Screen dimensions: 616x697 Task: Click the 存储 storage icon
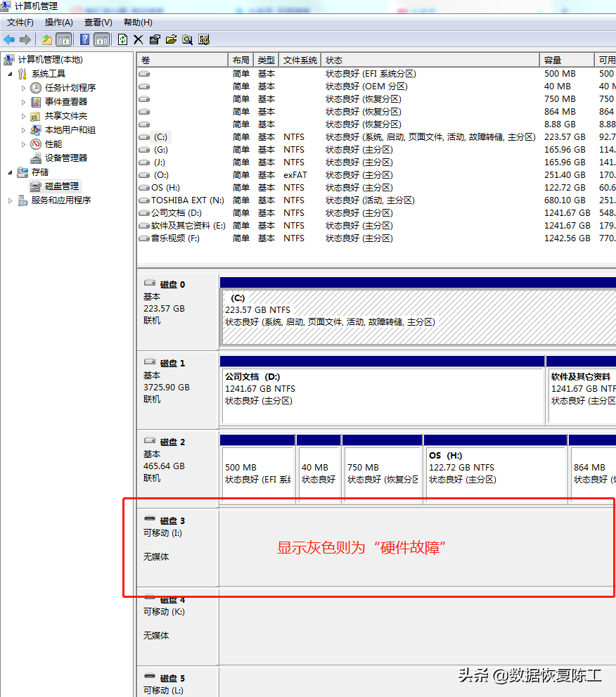[23, 172]
